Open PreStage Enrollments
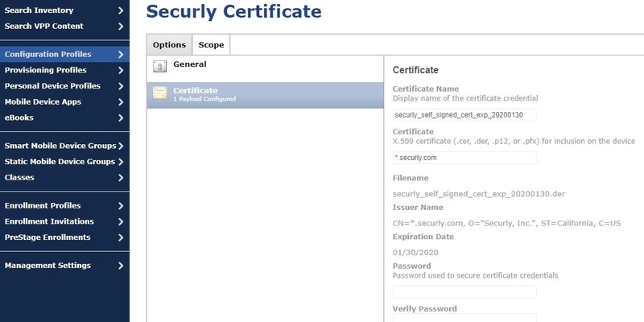Screen dimensions: 644x322 click(64, 237)
